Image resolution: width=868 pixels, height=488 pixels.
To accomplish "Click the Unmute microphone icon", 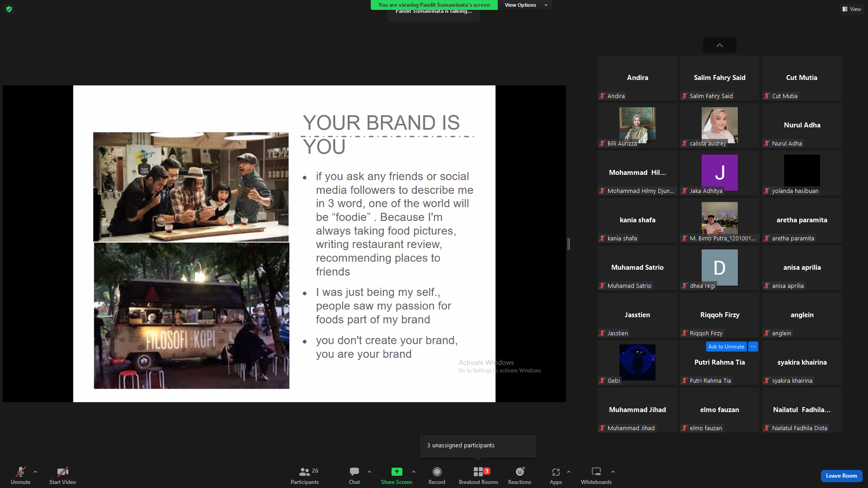I will (20, 472).
